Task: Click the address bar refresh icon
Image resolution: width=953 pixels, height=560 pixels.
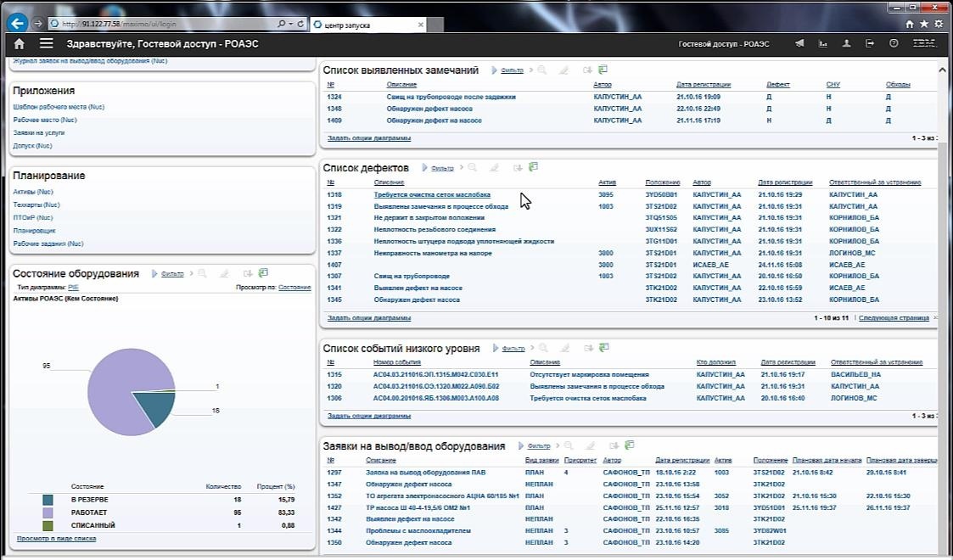Action: (300, 25)
